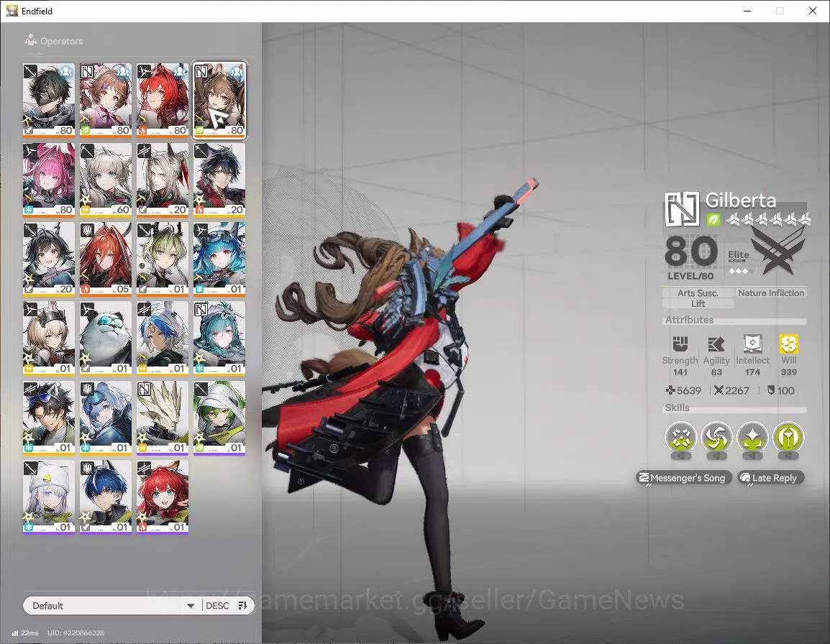Click the Operators header icon
Screen dimensions: 830x644
pyautogui.click(x=31, y=40)
